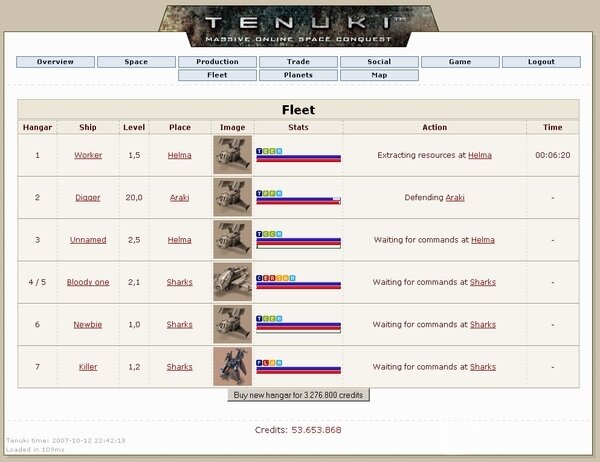This screenshot has width=600, height=462.
Task: Open the Bloody one ship image
Action: pos(233,282)
